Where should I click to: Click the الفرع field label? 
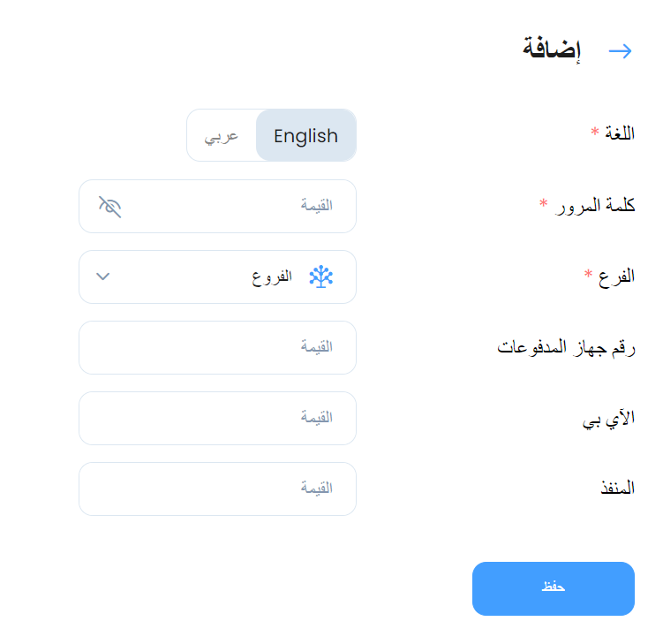coord(616,277)
